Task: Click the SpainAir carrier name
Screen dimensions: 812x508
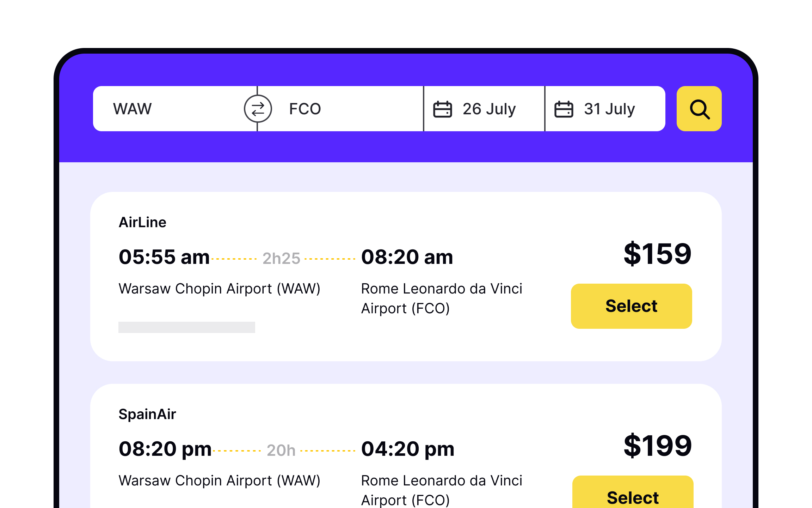Action: [147, 414]
